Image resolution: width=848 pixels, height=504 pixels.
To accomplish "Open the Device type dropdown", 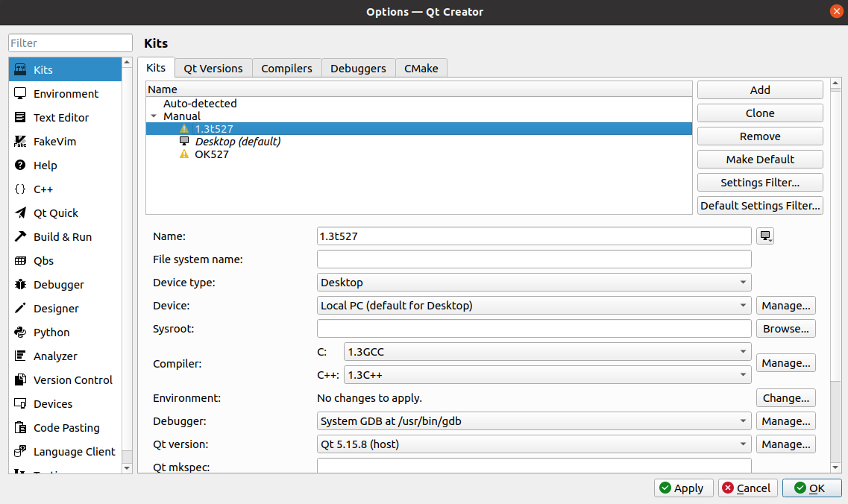I will (534, 283).
